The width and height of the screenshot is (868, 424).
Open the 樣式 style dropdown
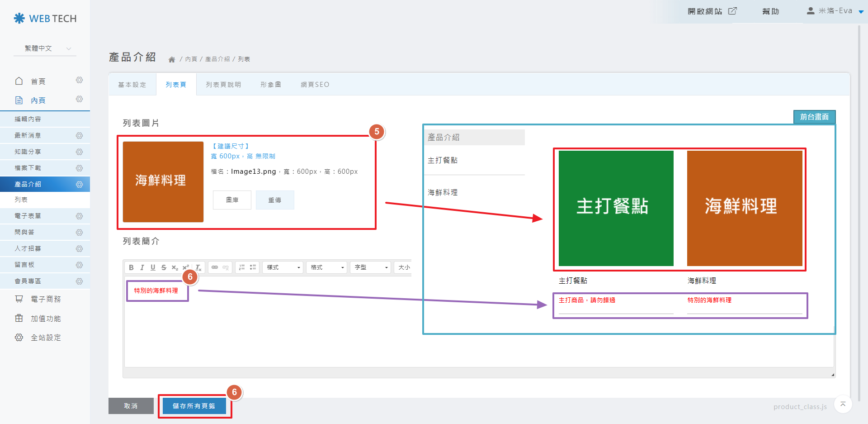(283, 267)
